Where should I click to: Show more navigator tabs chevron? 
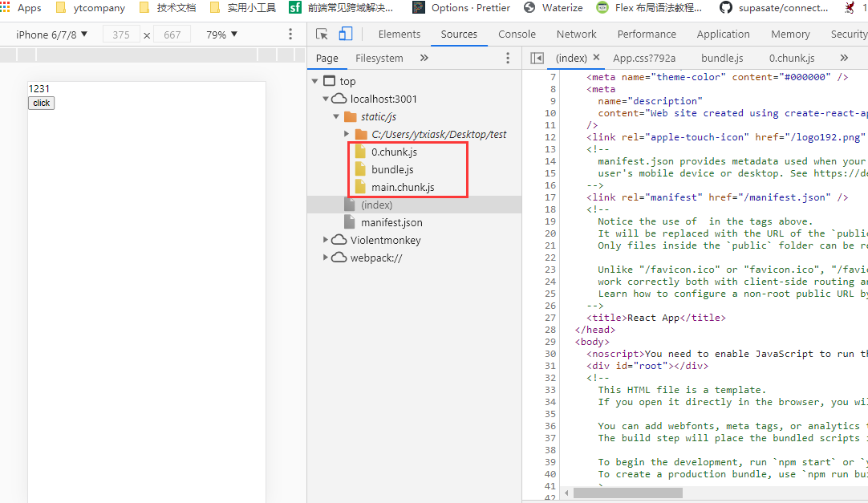424,59
